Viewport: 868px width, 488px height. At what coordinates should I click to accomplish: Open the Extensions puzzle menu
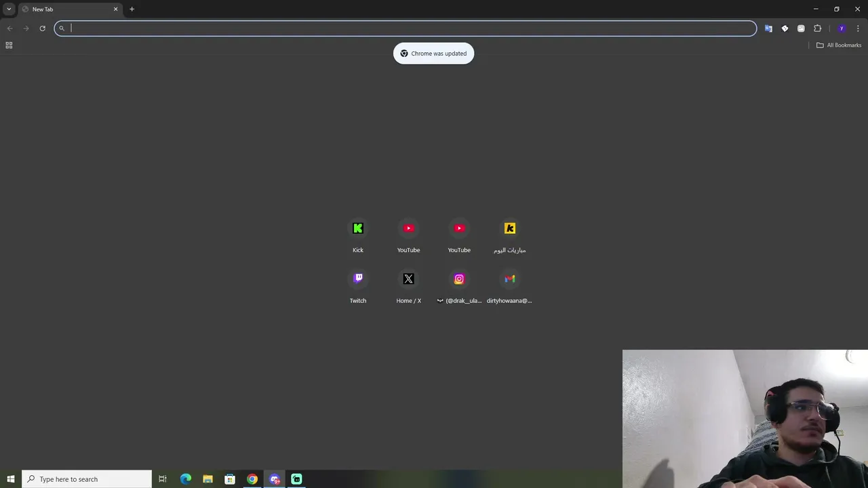tap(817, 28)
